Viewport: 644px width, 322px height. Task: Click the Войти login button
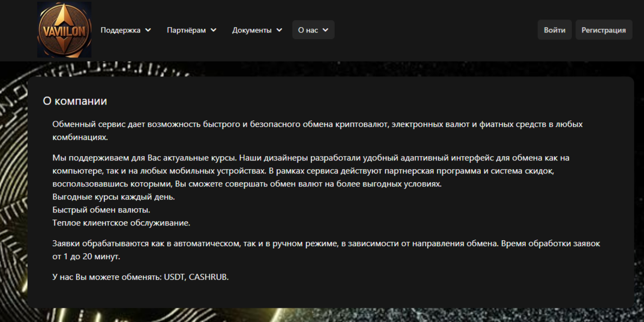tap(555, 30)
